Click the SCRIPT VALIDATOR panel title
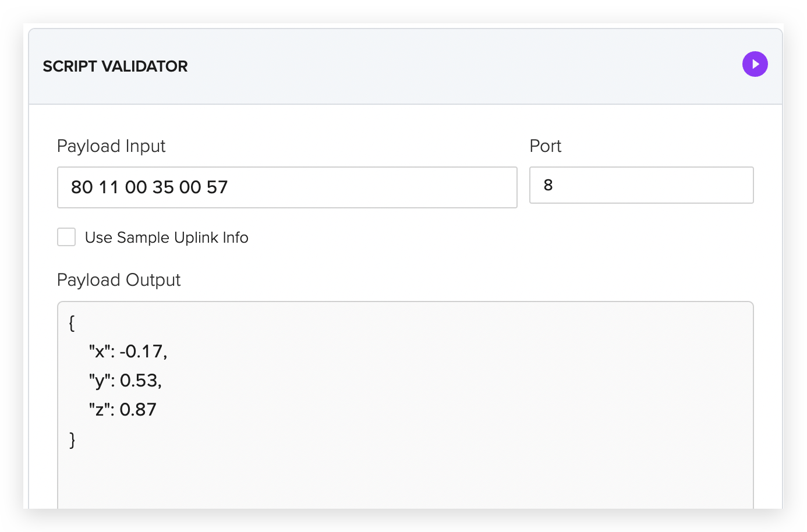The height and width of the screenshot is (532, 807). pyautogui.click(x=115, y=66)
